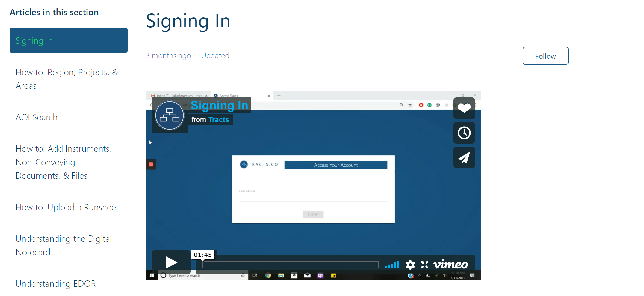Open the video title Signing In link
Viewport: 644px width, 296px height.
pyautogui.click(x=219, y=106)
